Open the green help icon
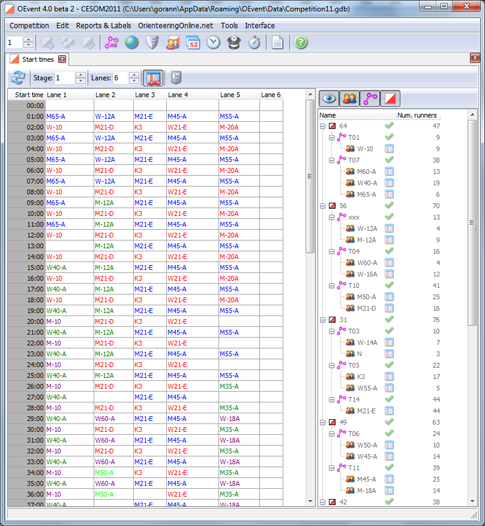This screenshot has height=526, width=485. pyautogui.click(x=301, y=43)
